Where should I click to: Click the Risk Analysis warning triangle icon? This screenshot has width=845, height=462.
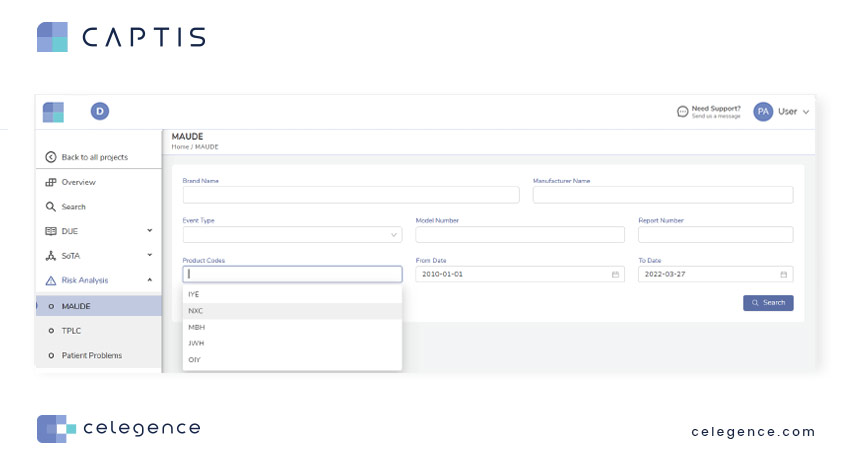coord(51,281)
